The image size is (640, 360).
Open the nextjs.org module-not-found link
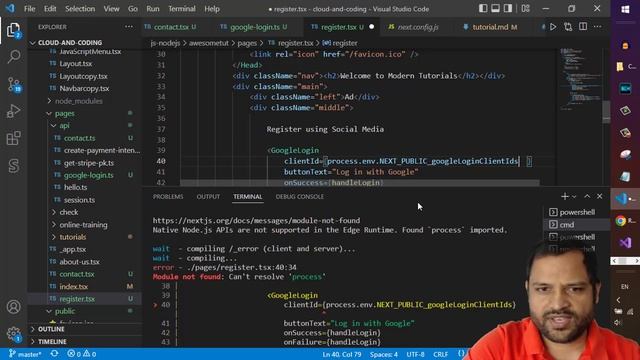pos(256,220)
